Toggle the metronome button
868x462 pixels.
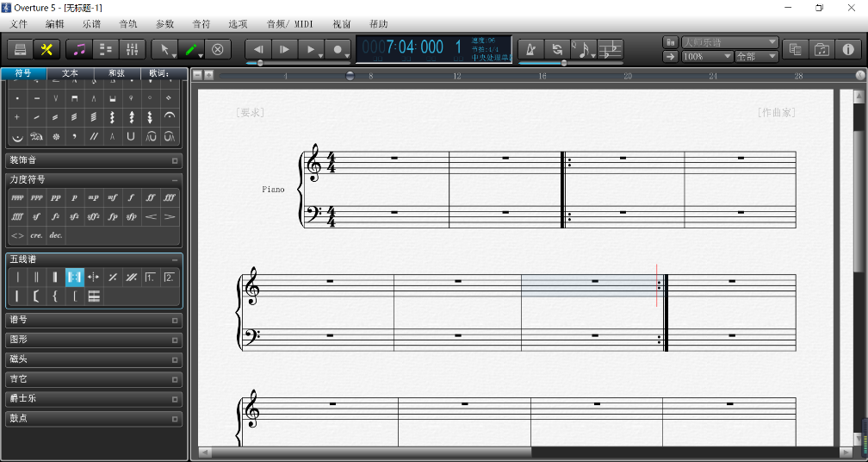pyautogui.click(x=531, y=49)
